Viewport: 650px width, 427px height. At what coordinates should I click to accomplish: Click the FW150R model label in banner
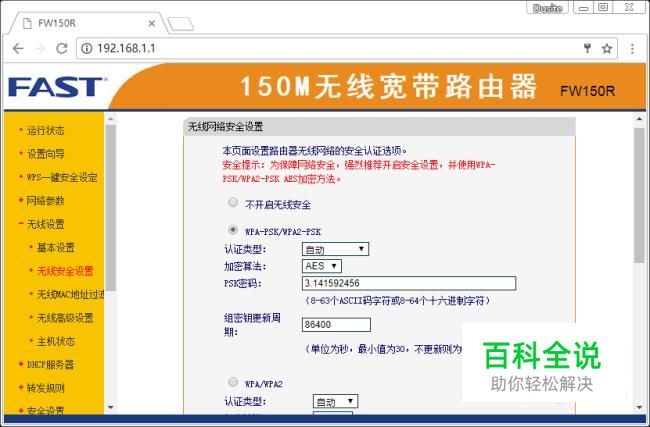pyautogui.click(x=587, y=91)
